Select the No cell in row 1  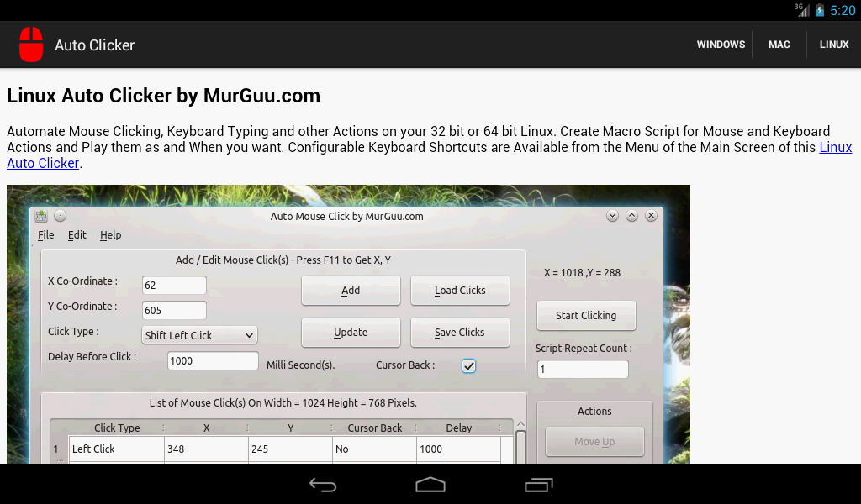[374, 449]
